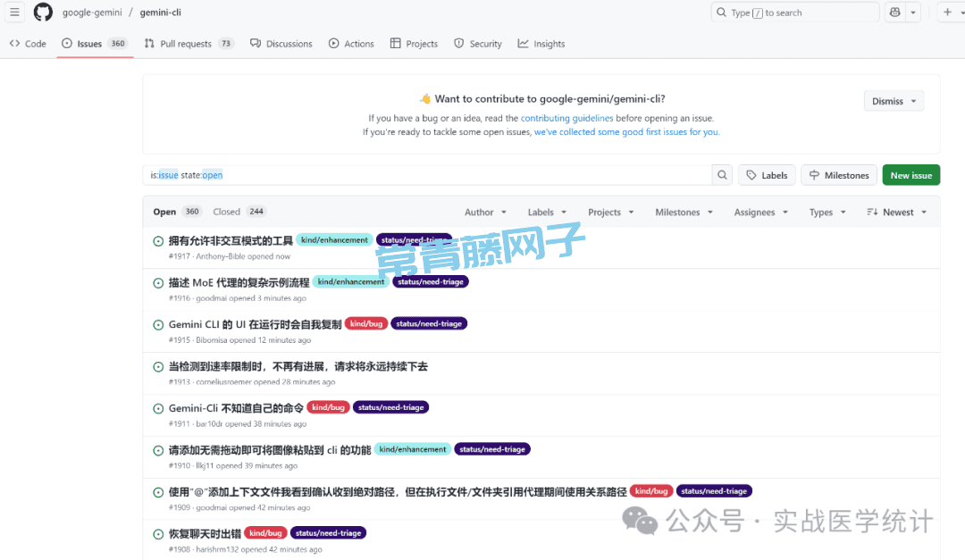Viewport: 965px width, 560px height.
Task: Open the hamburger navigation menu
Action: point(15,13)
